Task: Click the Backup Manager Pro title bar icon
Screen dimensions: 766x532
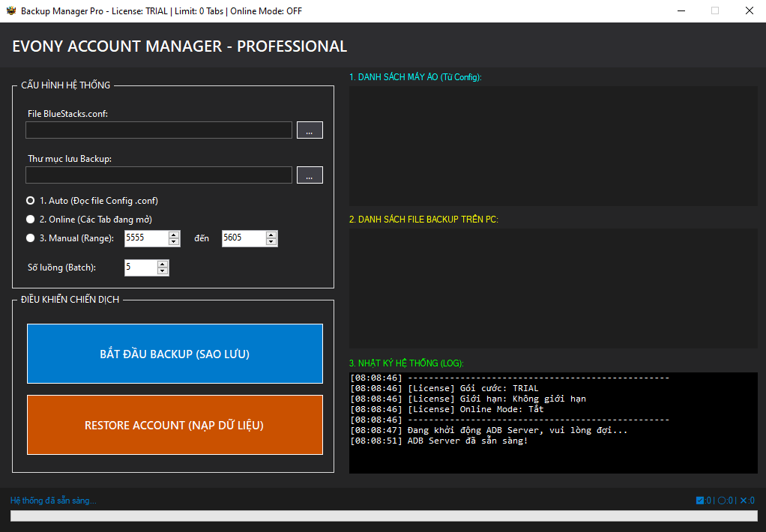Action: coord(10,11)
